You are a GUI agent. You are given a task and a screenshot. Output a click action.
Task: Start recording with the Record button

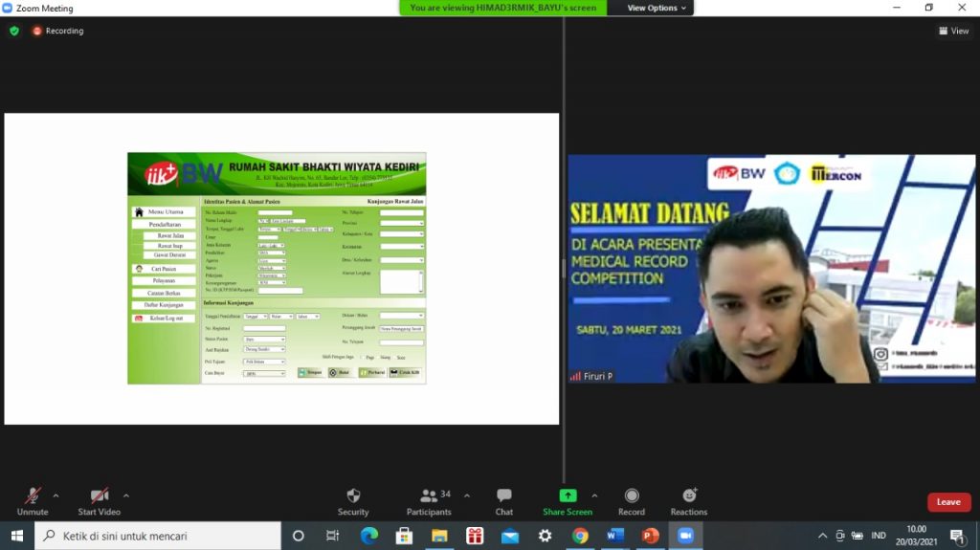632,500
